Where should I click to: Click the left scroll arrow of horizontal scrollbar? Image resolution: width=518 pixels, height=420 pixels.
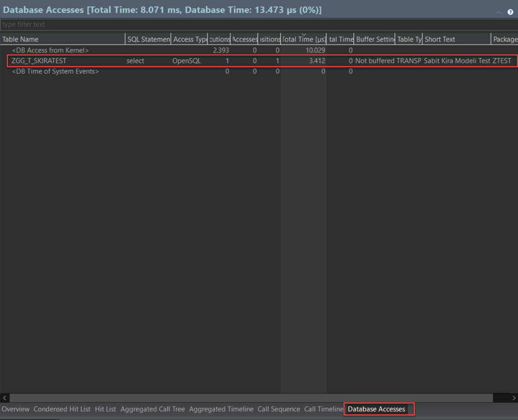click(5, 398)
